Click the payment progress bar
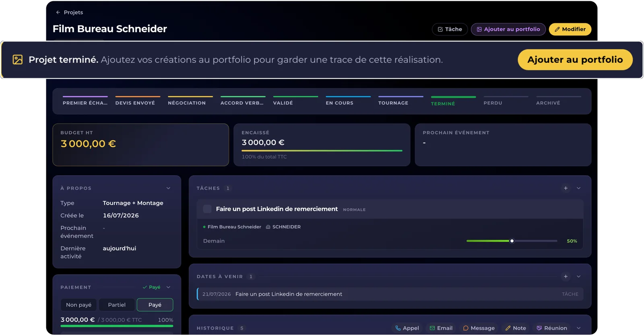 point(117,326)
